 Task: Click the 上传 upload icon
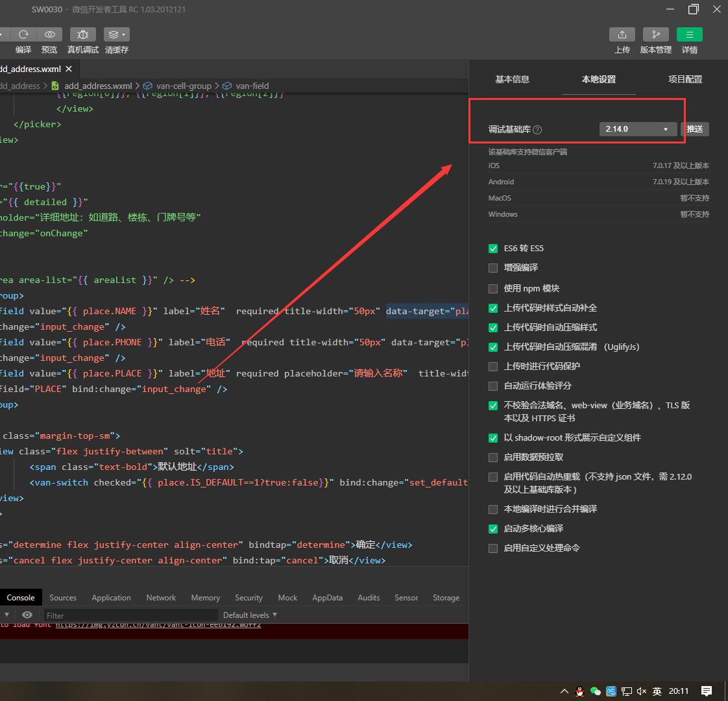[x=622, y=34]
